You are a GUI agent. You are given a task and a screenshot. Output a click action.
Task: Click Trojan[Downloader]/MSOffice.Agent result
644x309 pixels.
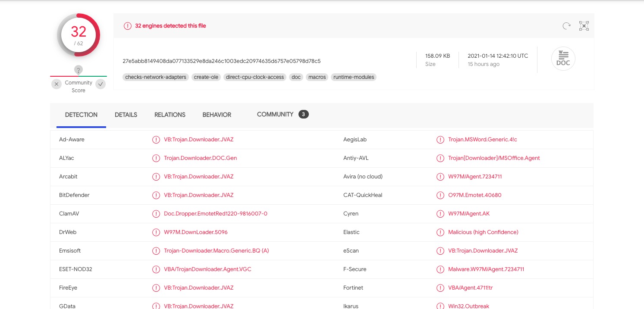click(494, 158)
